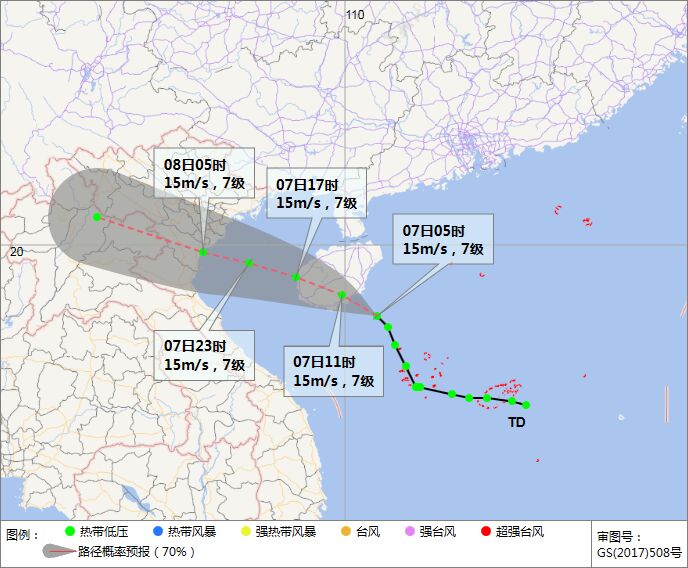Click the orange 台风 legend dot
688x568 pixels.
pyautogui.click(x=347, y=532)
